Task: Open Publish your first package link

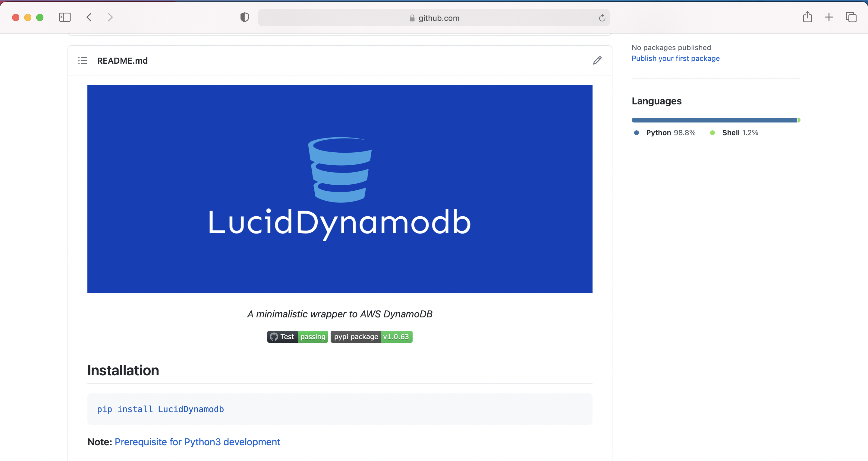Action: click(676, 58)
